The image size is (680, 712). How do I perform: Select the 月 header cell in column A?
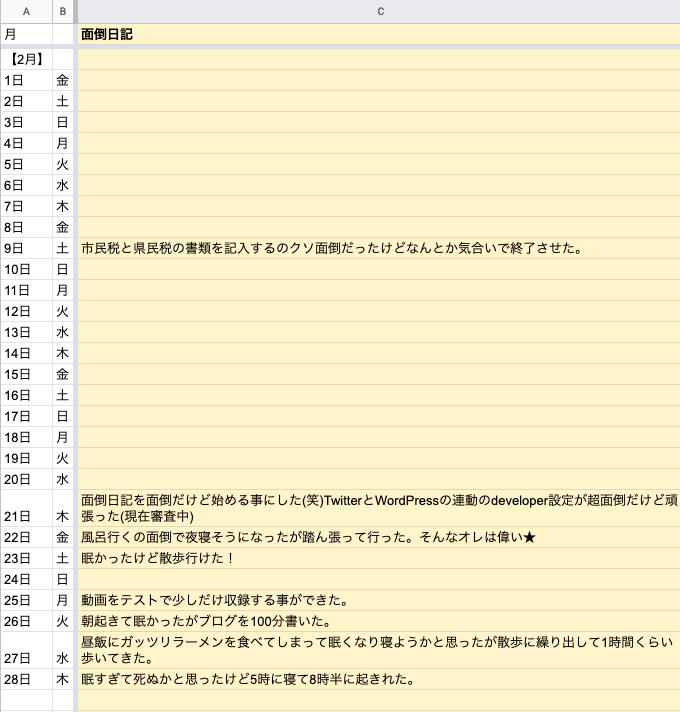pos(26,34)
